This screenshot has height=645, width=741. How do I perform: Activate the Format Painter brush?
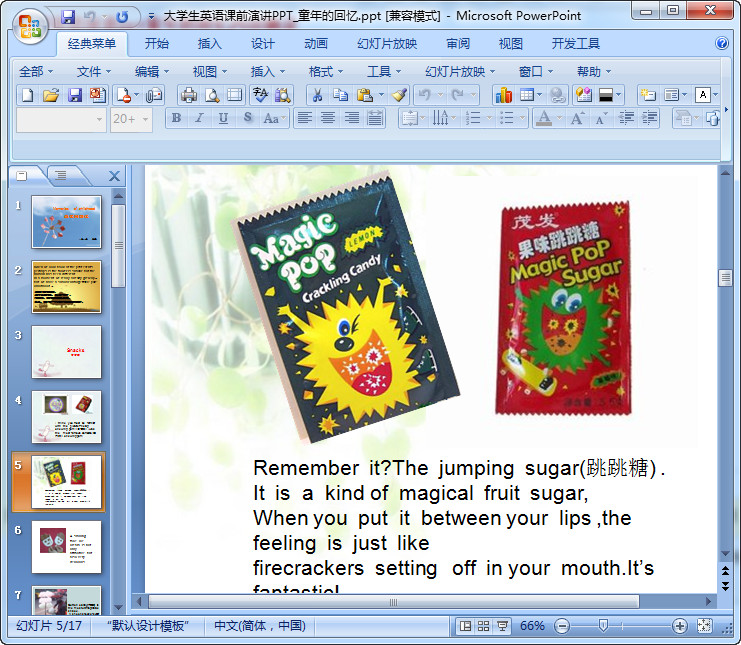(x=400, y=95)
